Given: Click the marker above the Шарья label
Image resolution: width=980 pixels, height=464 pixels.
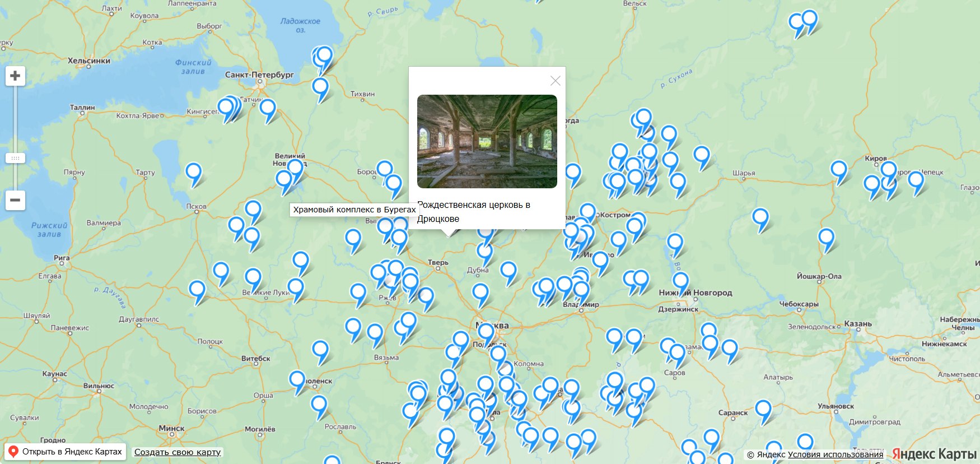Looking at the screenshot, I should [701, 155].
